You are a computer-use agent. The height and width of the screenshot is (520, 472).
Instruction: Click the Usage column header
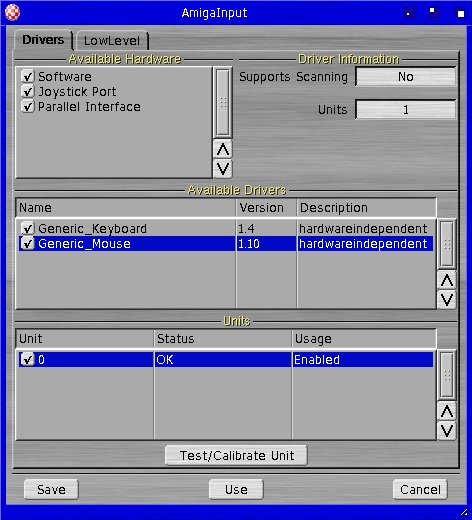(364, 339)
